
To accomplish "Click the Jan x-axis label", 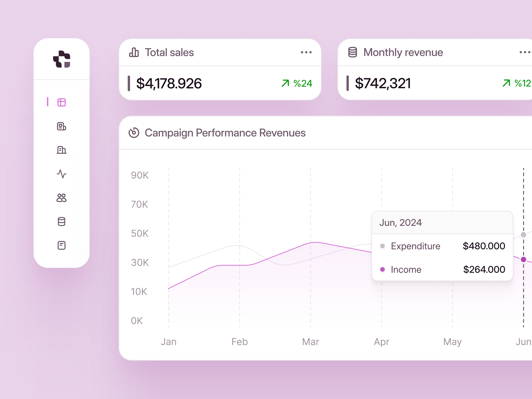I will (169, 342).
